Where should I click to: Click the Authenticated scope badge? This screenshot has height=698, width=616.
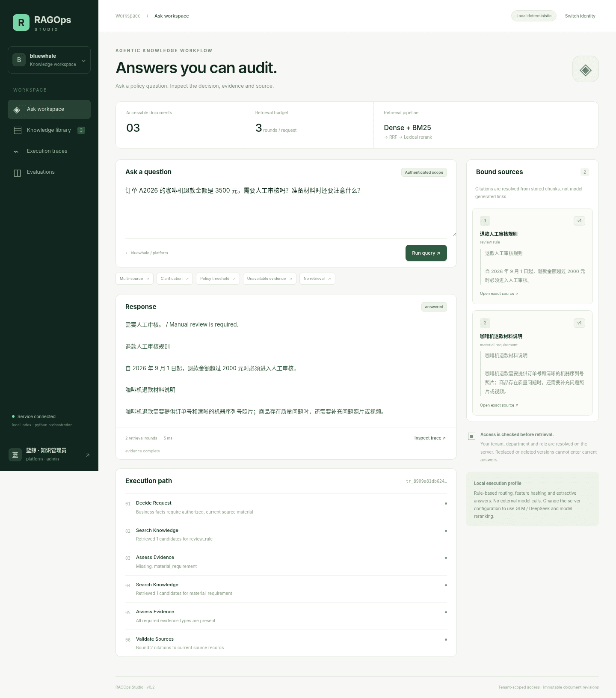(424, 172)
